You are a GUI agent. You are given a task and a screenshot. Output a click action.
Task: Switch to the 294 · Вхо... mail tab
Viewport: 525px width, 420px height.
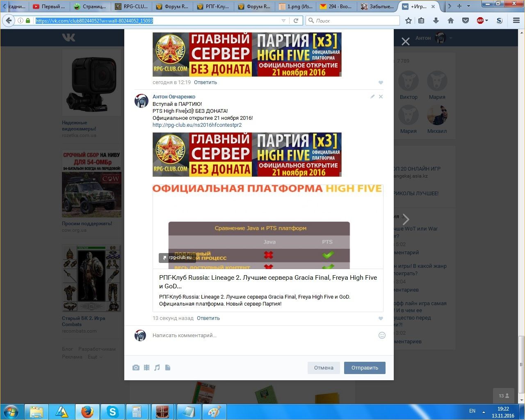[337, 6]
